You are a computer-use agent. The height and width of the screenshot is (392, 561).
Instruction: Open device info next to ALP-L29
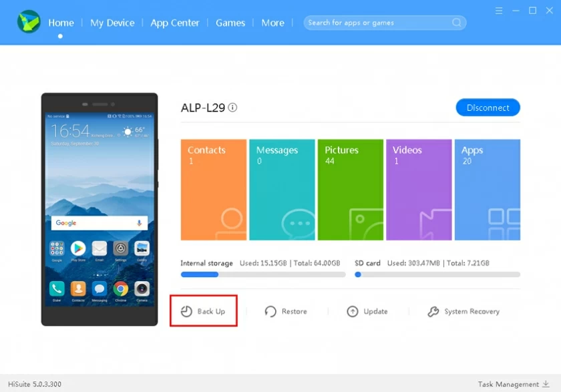(232, 107)
